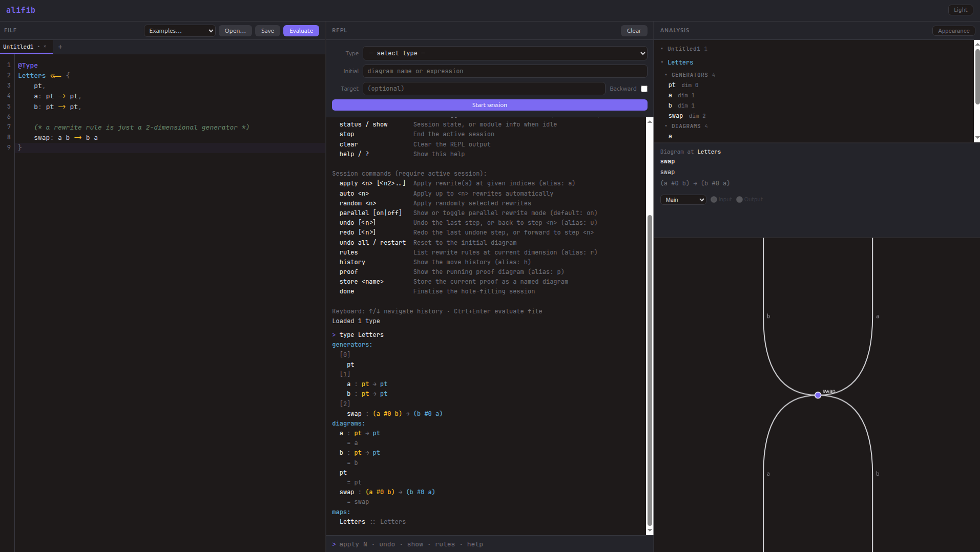Image resolution: width=980 pixels, height=552 pixels.
Task: Select the Output radio option
Action: point(739,200)
